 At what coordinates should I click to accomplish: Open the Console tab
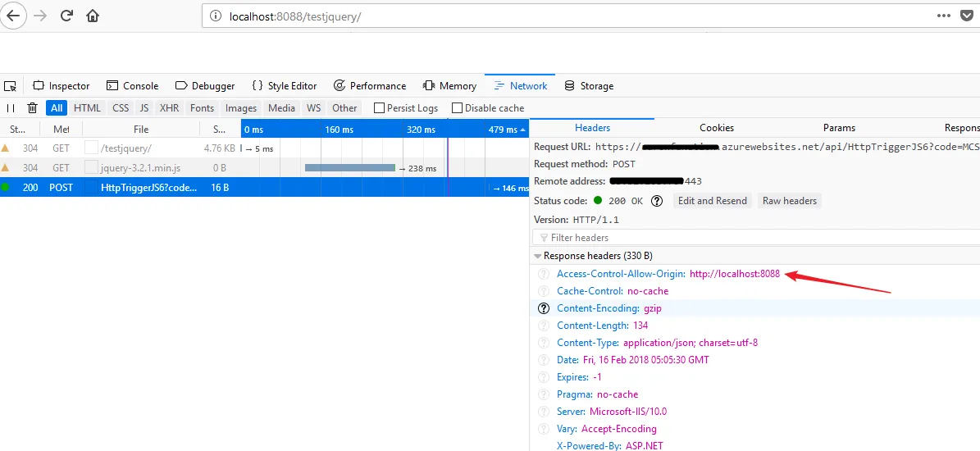click(133, 86)
